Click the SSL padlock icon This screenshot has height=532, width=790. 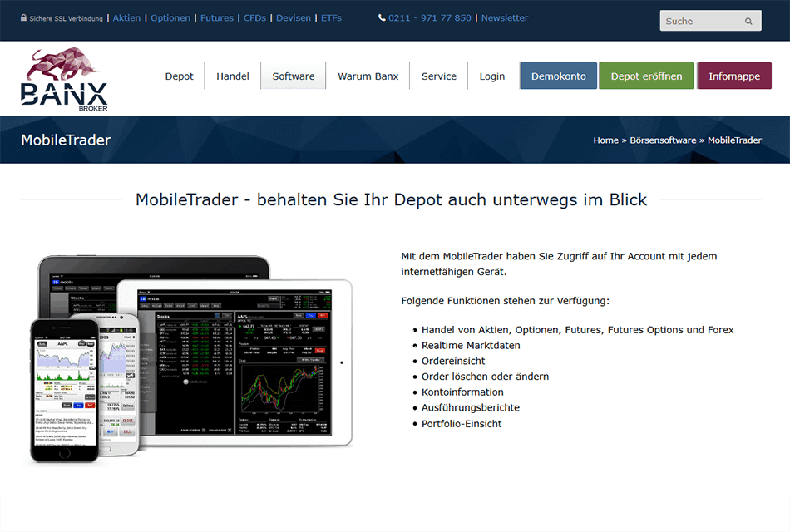23,17
